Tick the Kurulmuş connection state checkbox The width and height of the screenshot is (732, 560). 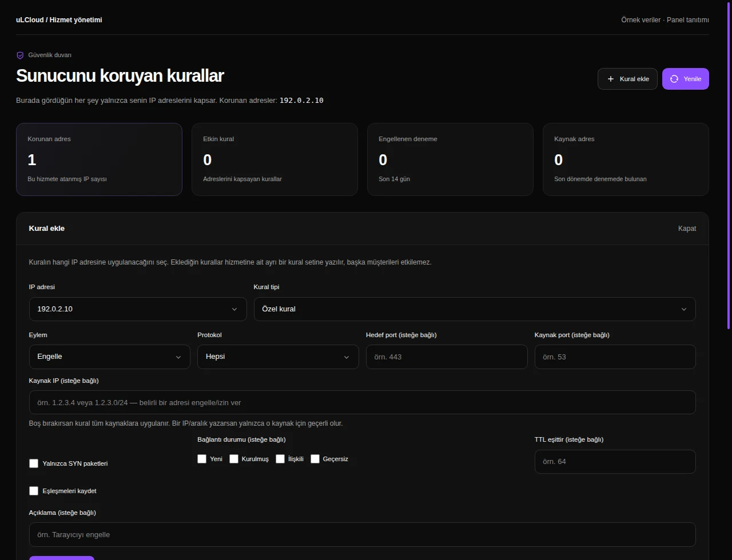234,459
